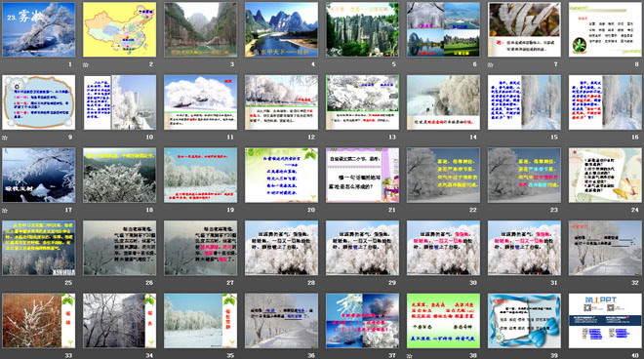Select the China map slide 2
Viewport: 644px width, 359px height.
pos(119,29)
